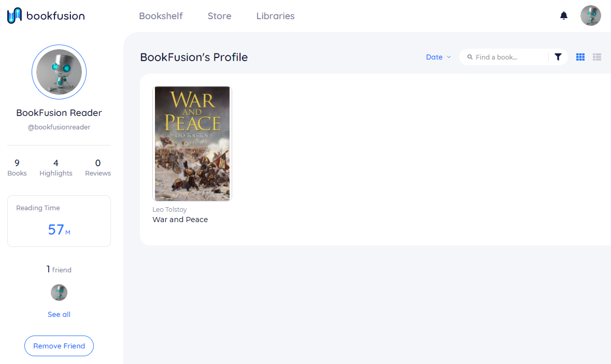The height and width of the screenshot is (364, 611).
Task: Click the 9 Books stat
Action: (x=17, y=168)
